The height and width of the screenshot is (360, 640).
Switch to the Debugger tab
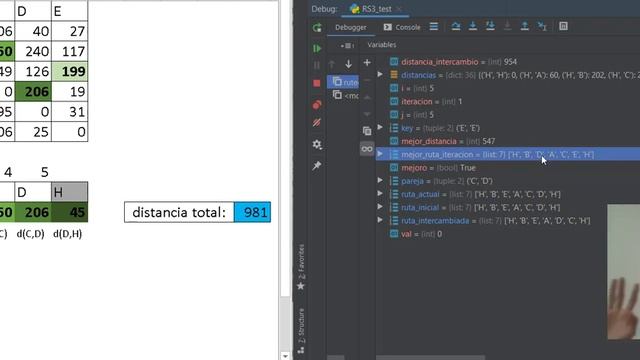point(351,27)
